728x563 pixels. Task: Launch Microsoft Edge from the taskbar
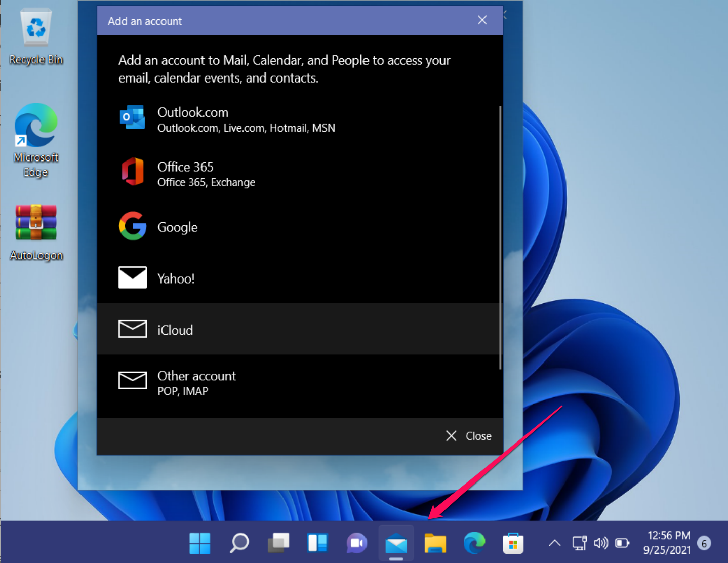point(474,543)
